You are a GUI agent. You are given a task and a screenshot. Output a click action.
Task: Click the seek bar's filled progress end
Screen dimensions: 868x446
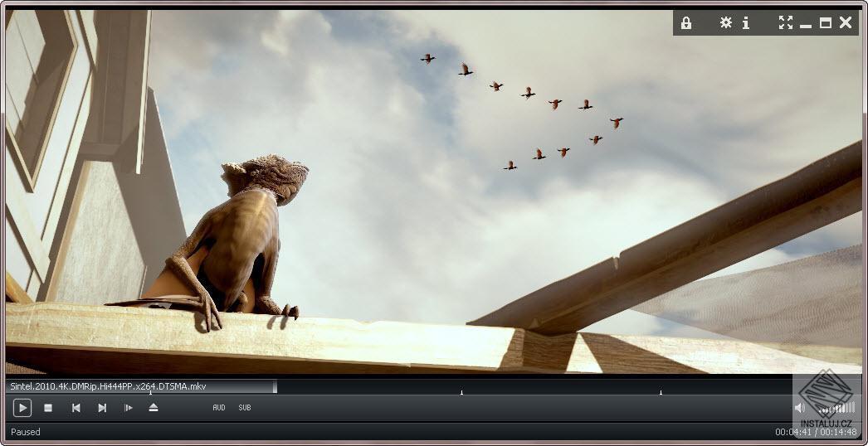[276, 386]
